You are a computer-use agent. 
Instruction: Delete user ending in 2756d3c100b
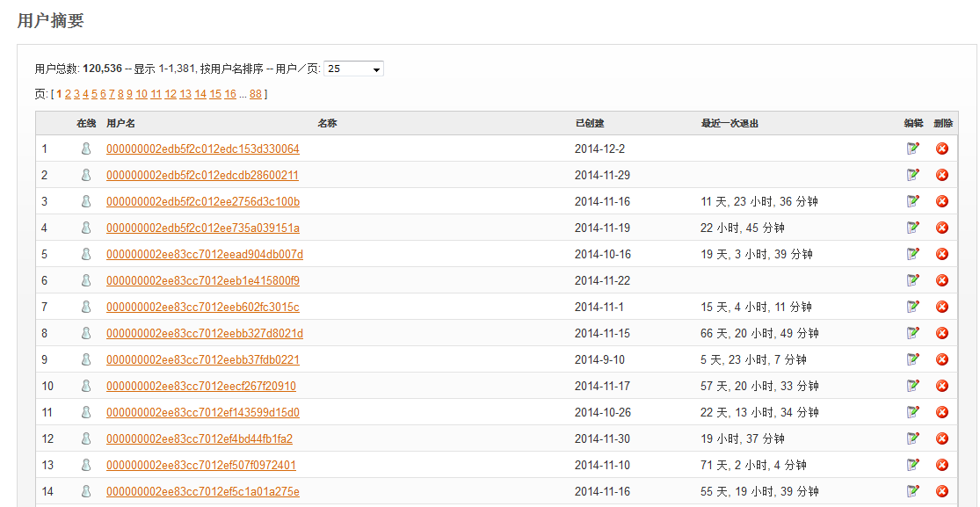point(942,200)
